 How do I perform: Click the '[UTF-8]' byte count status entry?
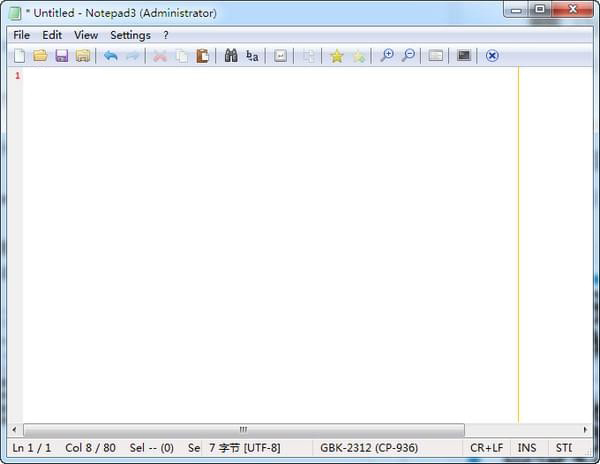[x=245, y=448]
